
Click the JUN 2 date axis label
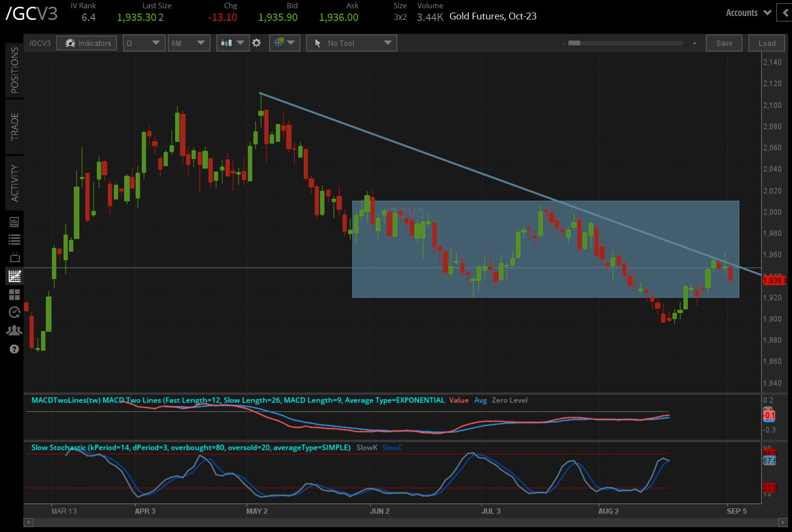coord(379,511)
